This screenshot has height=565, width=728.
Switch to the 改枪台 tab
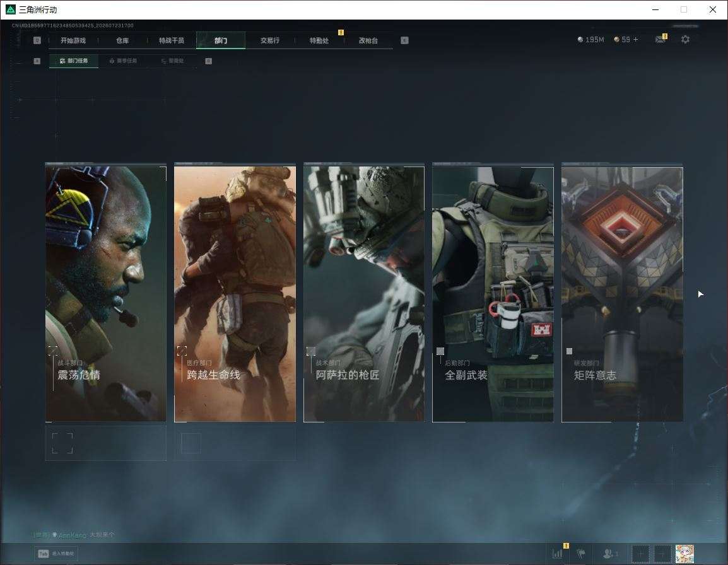pyautogui.click(x=368, y=40)
